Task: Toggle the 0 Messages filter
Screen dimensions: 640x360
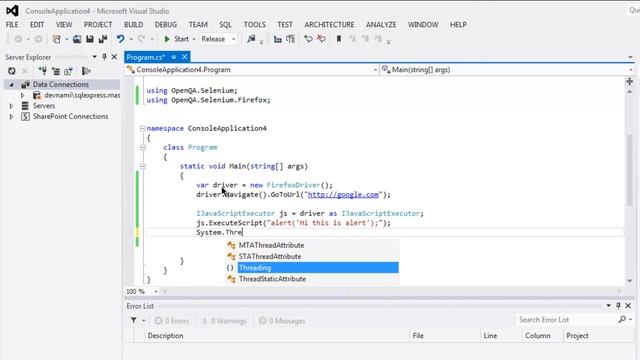Action: pos(282,321)
